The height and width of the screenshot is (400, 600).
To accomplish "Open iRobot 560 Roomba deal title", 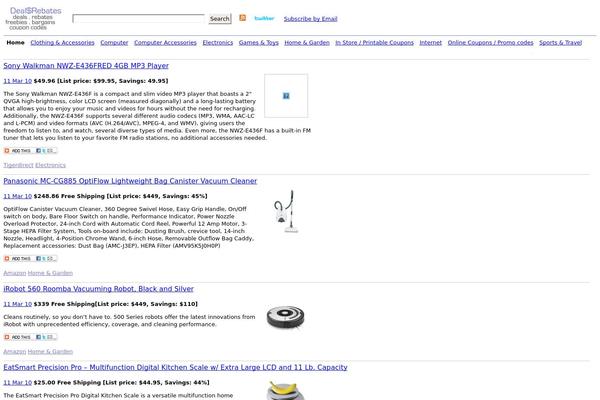I will click(x=98, y=289).
